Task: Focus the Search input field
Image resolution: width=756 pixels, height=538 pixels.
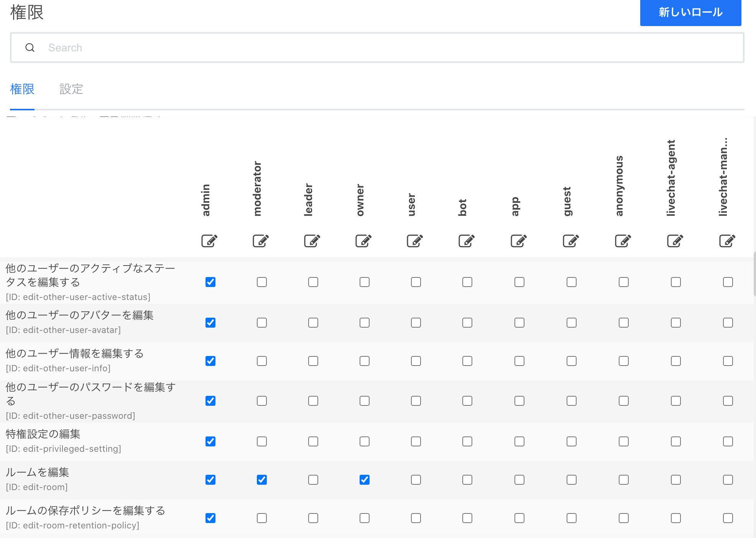Action: (377, 48)
